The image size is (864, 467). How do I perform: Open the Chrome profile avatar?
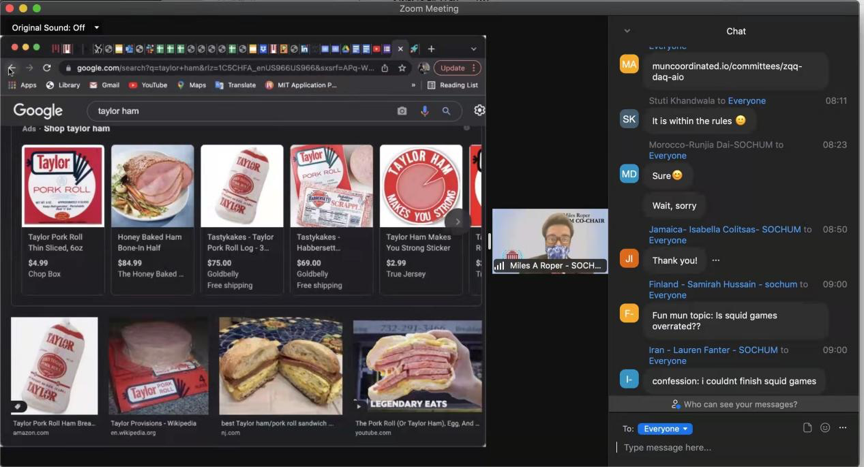424,68
